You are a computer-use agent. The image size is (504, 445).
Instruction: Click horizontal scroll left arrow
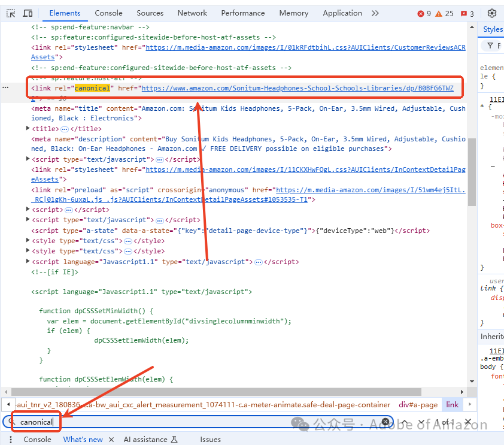pos(6,392)
